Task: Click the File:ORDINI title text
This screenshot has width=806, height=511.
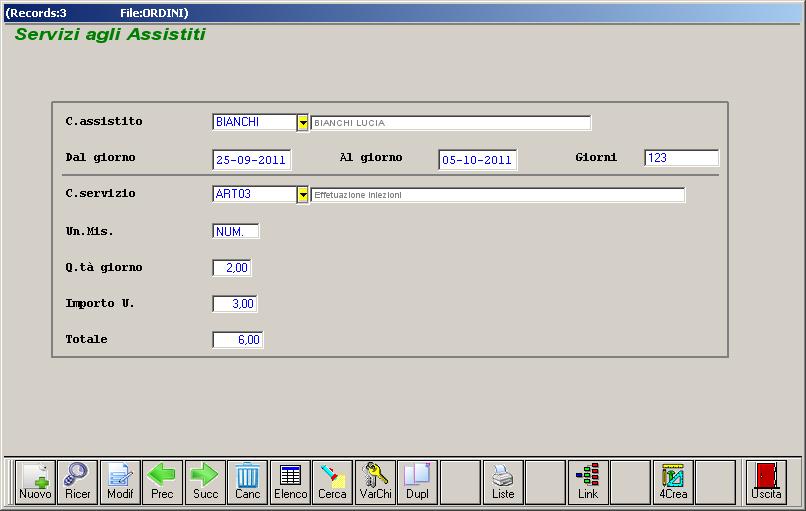Action: (154, 13)
